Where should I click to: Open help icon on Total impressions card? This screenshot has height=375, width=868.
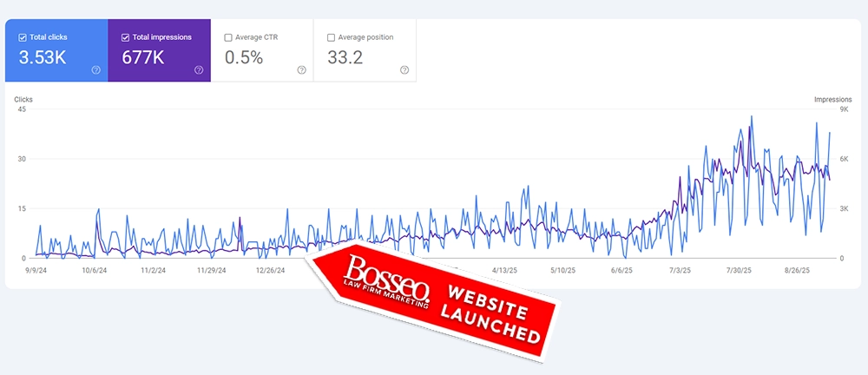199,70
